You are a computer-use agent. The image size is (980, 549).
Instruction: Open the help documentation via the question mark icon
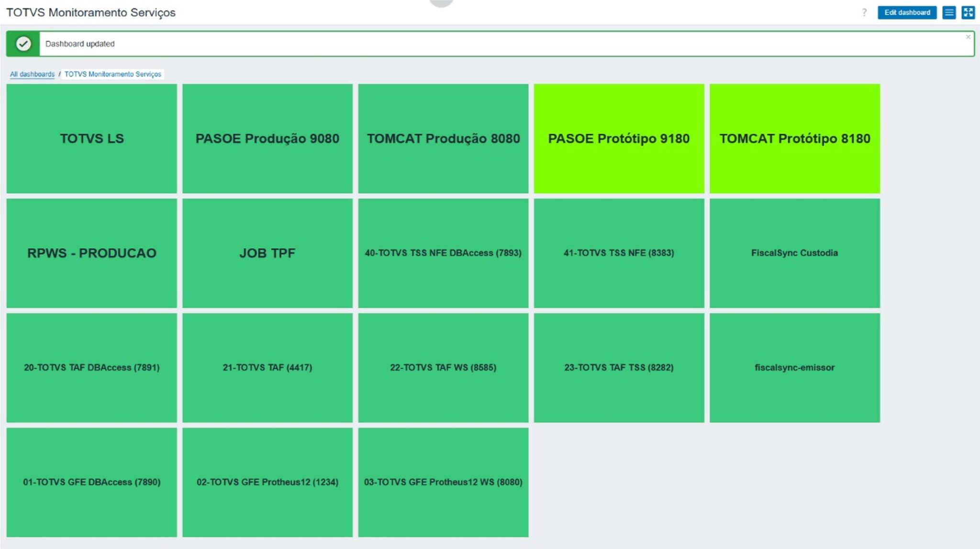coord(864,12)
